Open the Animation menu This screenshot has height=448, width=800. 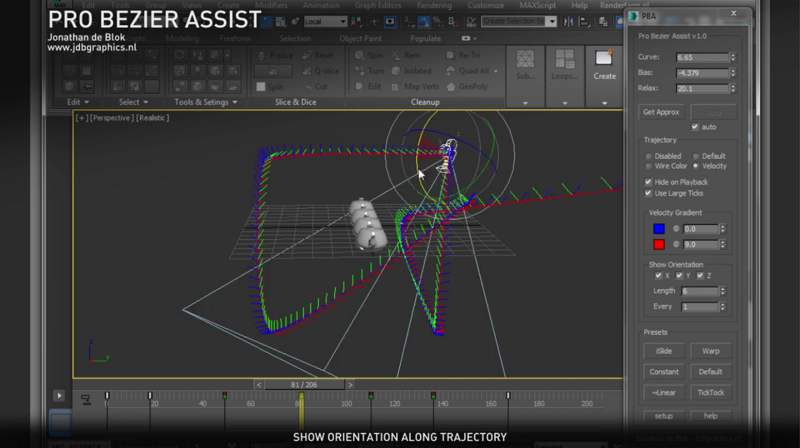pos(321,5)
